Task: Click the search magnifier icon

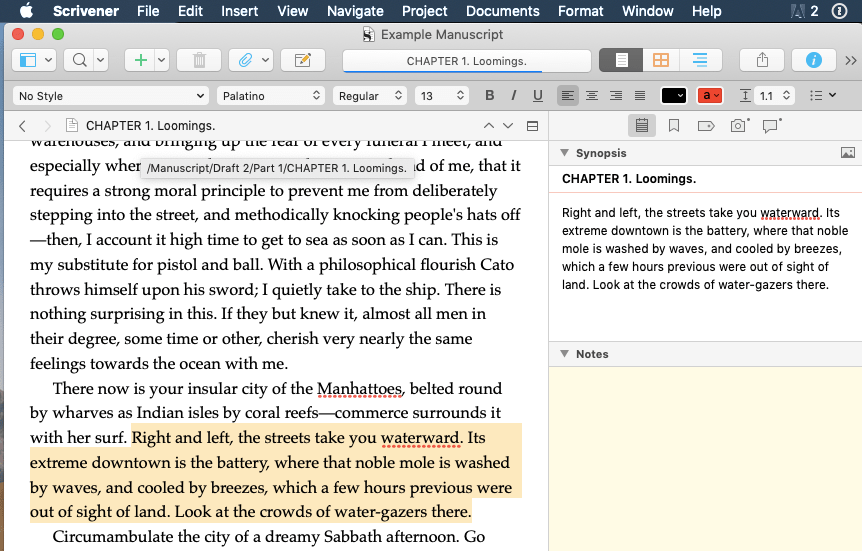Action: click(80, 60)
